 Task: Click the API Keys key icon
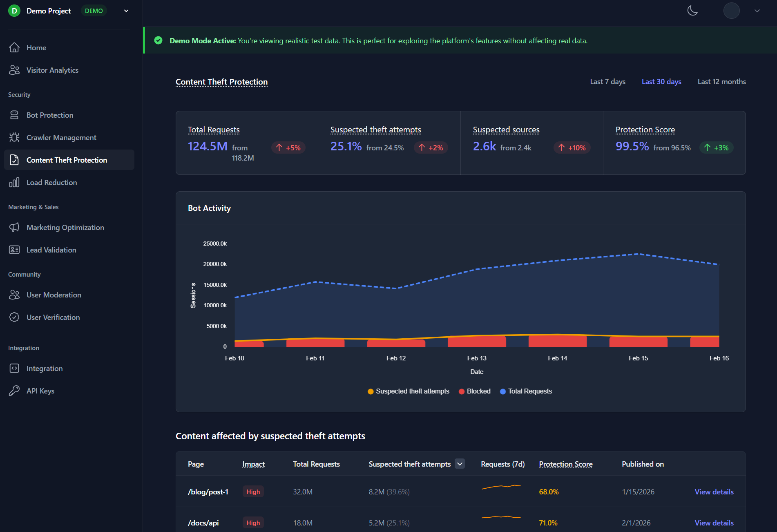[x=14, y=391]
